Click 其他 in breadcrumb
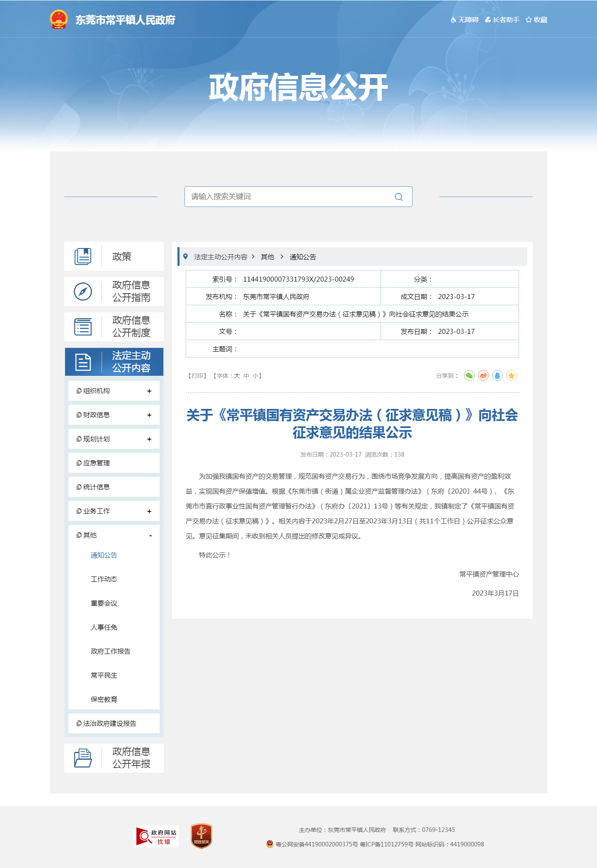 [267, 257]
